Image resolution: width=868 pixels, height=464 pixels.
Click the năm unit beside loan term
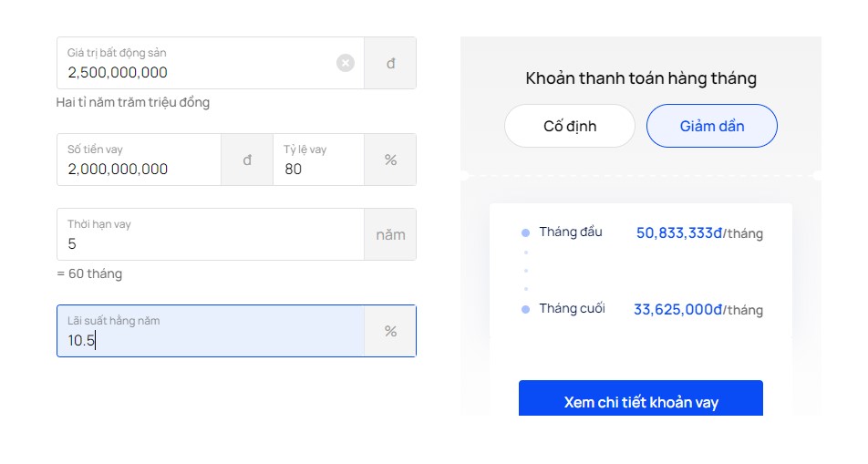390,235
